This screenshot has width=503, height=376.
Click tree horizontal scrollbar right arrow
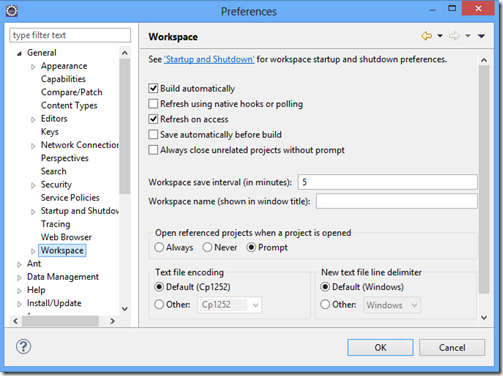112,321
